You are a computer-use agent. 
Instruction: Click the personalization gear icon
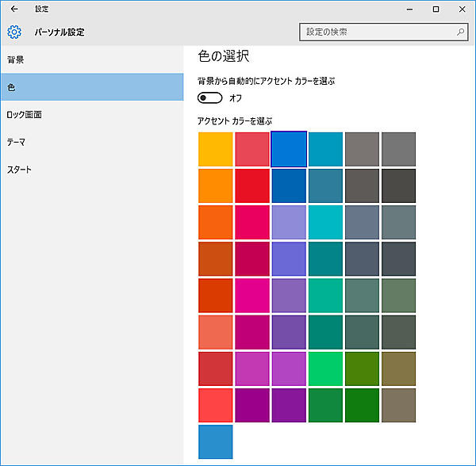click(13, 32)
